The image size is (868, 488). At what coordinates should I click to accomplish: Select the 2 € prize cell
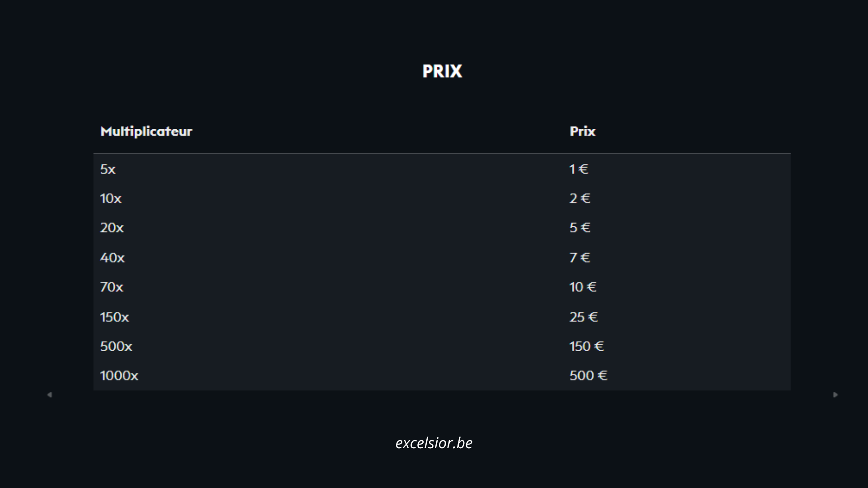click(x=580, y=199)
